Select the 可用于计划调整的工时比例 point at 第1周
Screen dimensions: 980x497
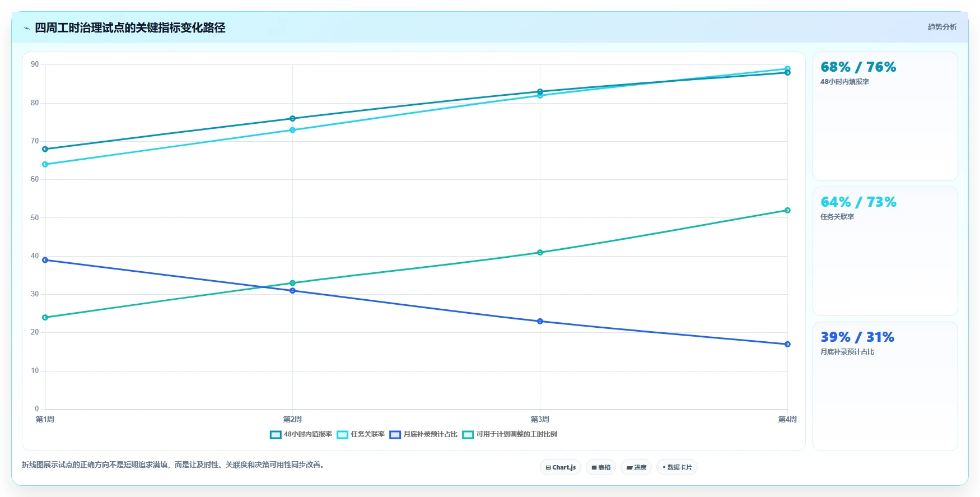tap(45, 318)
